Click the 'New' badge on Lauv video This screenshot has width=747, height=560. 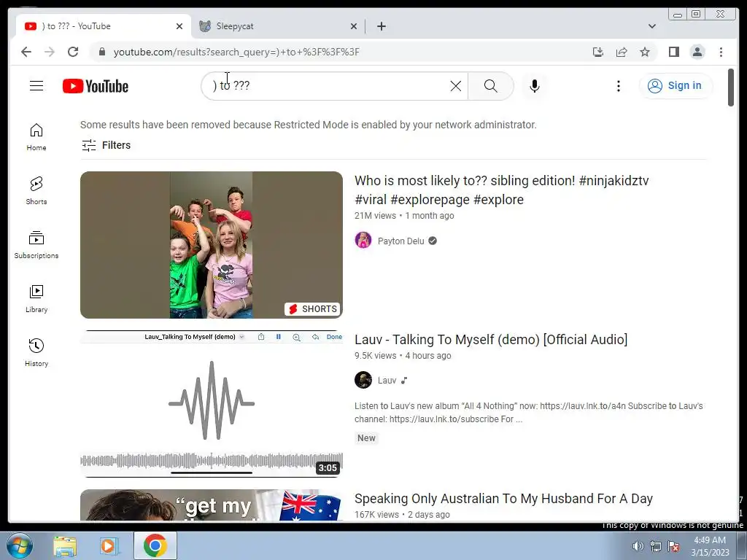pyautogui.click(x=366, y=438)
